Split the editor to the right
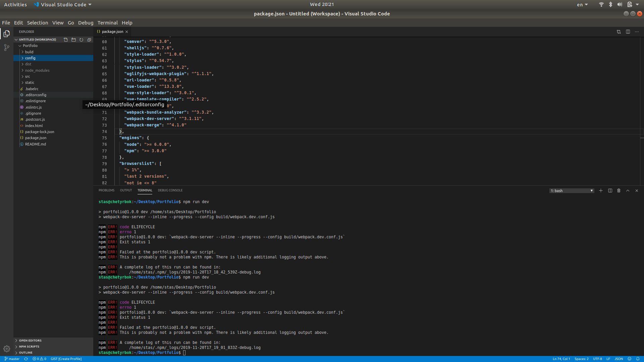The width and height of the screenshot is (644, 362). click(x=628, y=32)
